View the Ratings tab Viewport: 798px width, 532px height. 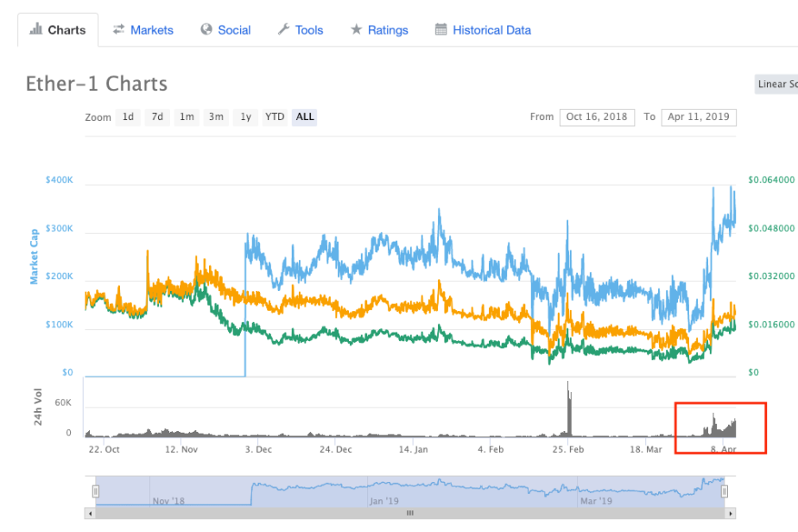point(379,30)
